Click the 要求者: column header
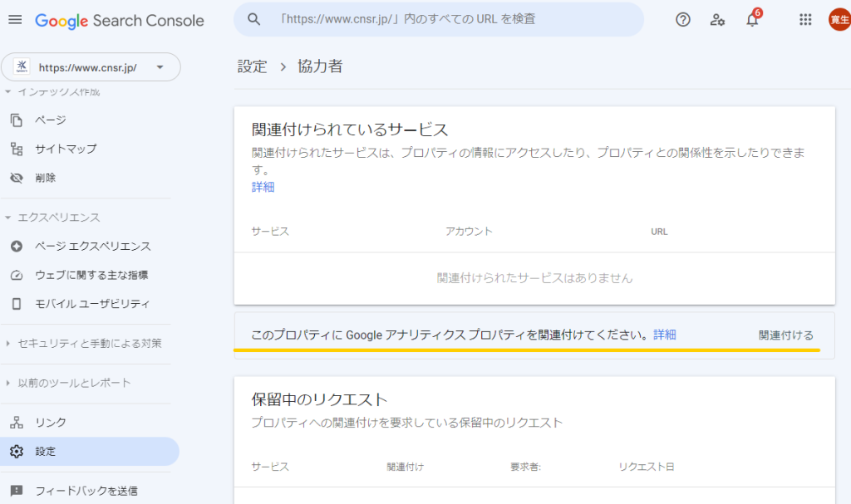Image resolution: width=851 pixels, height=504 pixels. click(526, 467)
